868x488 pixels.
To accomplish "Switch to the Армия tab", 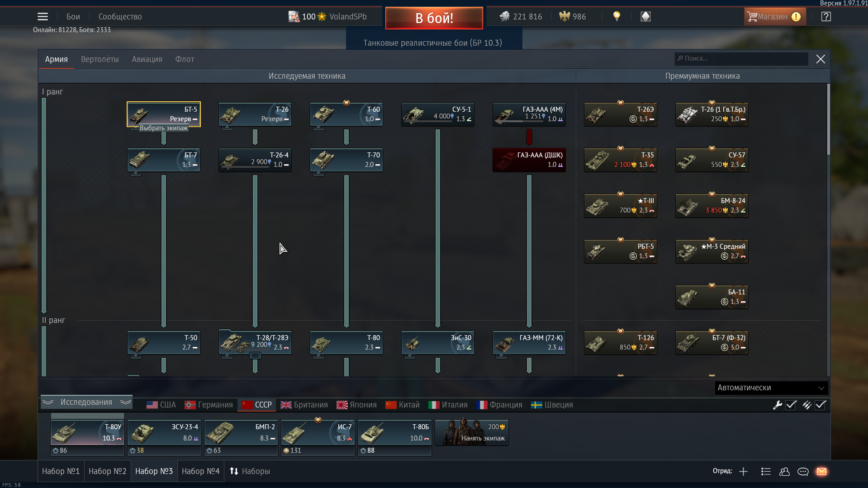I will [57, 59].
